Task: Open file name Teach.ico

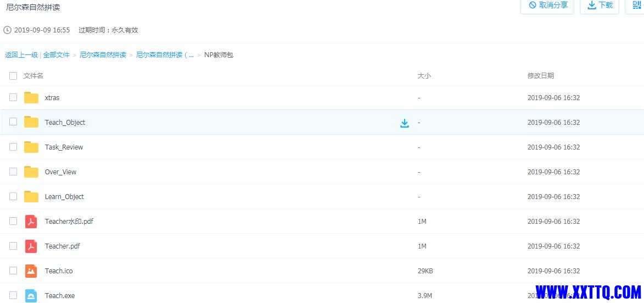Action: (59, 271)
